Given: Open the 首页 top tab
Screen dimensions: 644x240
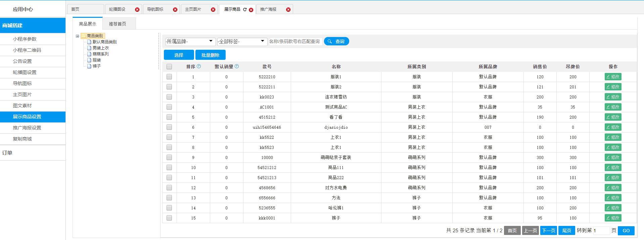Looking at the screenshot, I should 85,9.
